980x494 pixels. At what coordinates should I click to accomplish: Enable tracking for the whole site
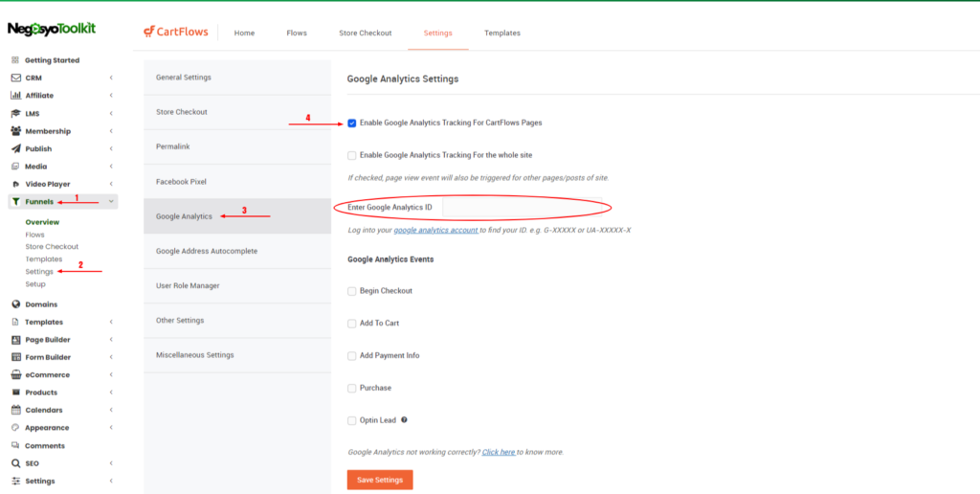pyautogui.click(x=352, y=155)
